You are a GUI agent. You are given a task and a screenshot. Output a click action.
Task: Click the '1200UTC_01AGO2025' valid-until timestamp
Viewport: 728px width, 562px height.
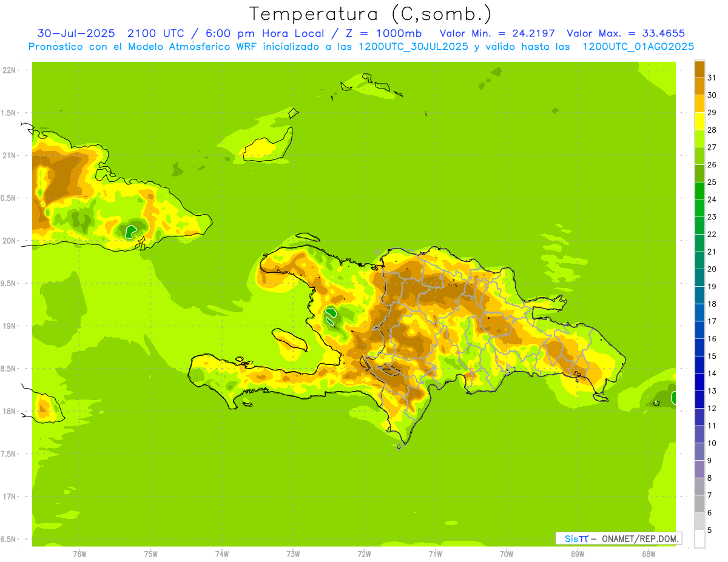[x=638, y=47]
